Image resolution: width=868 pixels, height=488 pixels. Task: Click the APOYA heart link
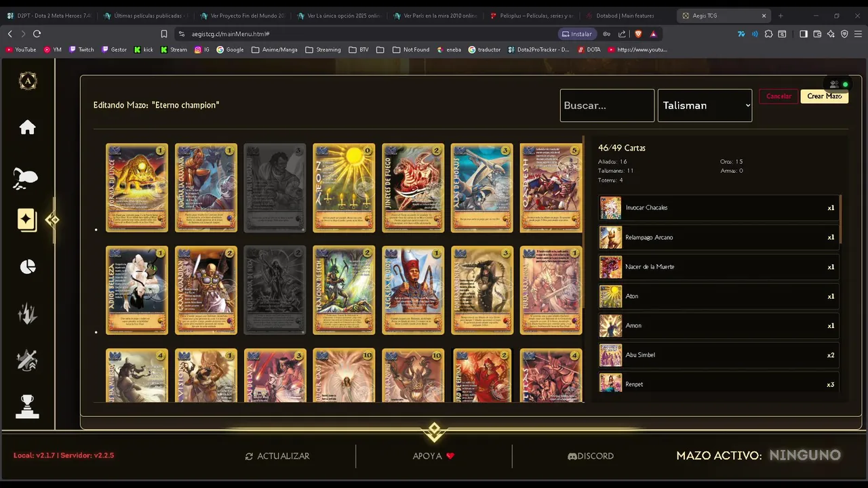click(433, 456)
